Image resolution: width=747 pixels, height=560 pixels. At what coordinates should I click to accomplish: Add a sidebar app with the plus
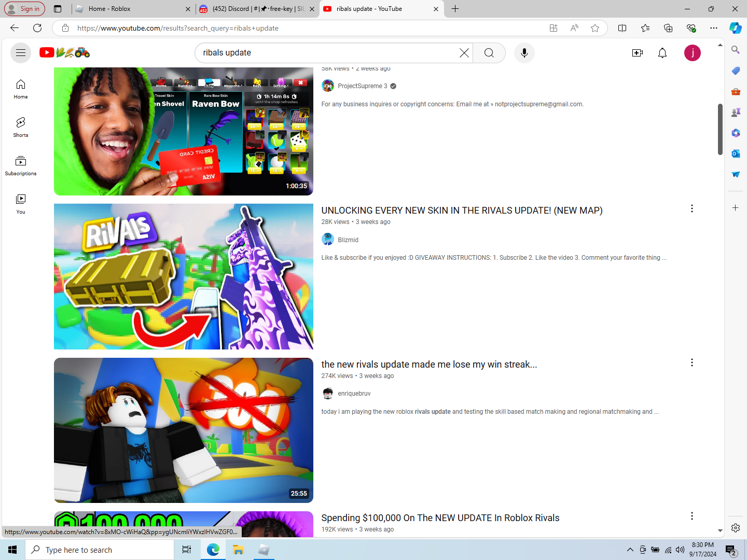click(x=736, y=208)
